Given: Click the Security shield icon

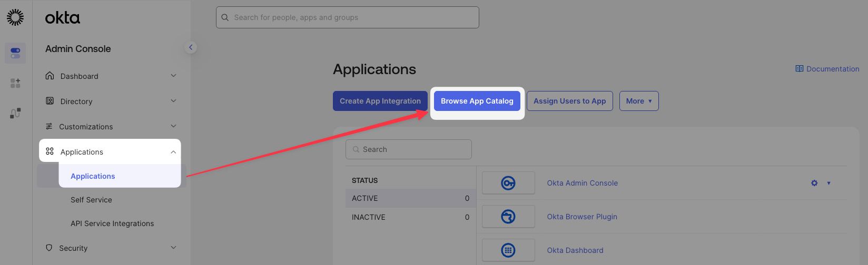Looking at the screenshot, I should (49, 248).
